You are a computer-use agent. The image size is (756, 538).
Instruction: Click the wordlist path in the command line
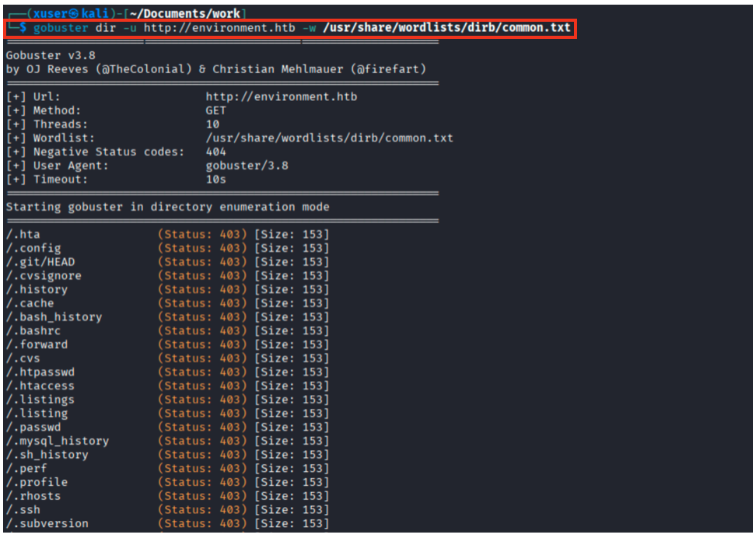447,28
